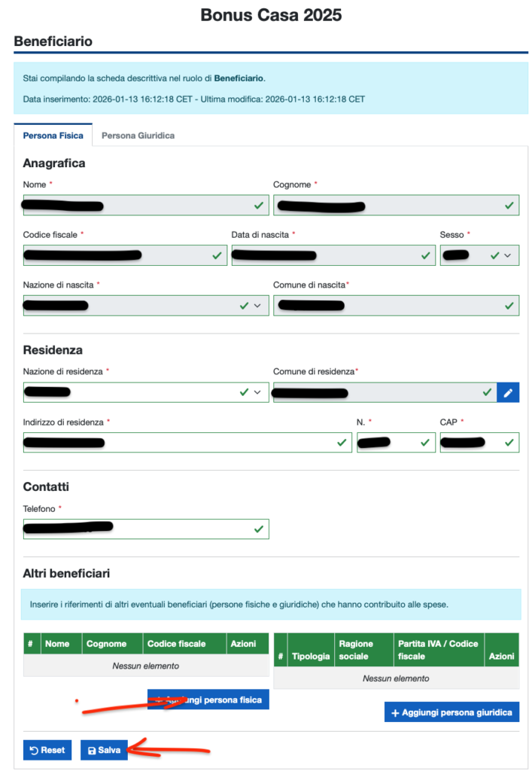Screen dimensions: 532x771
Task: Click the green checkmark in the Cognome field
Action: pos(509,205)
